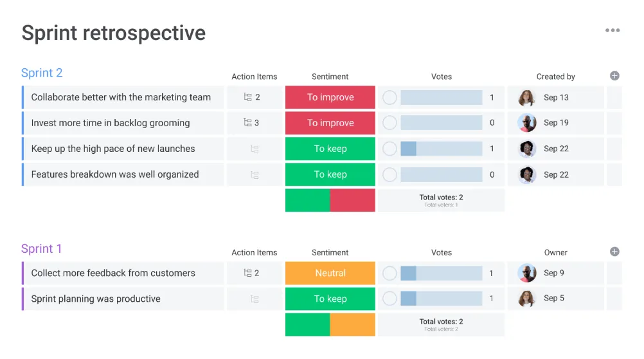The width and height of the screenshot is (644, 359).
Task: Toggle vote circle for Sprint planning item
Action: coord(389,299)
